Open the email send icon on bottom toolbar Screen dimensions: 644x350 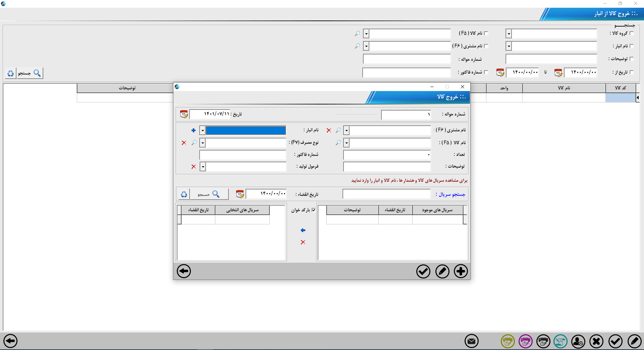[x=471, y=341]
